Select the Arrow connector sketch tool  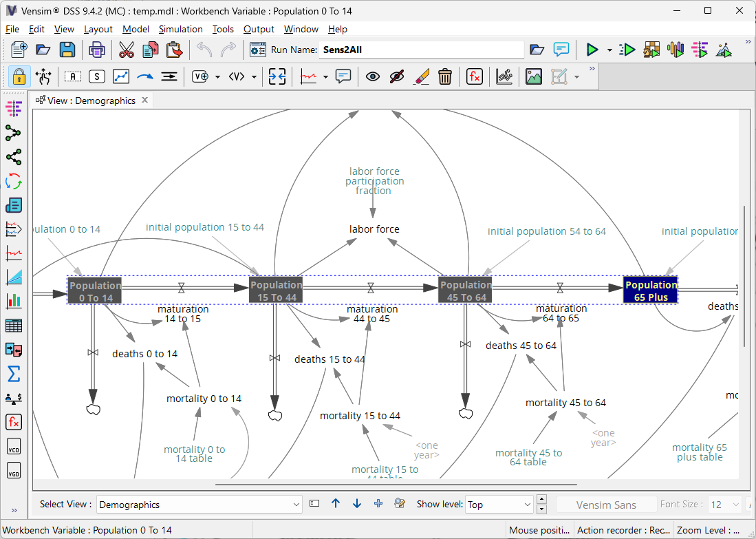[x=144, y=76]
